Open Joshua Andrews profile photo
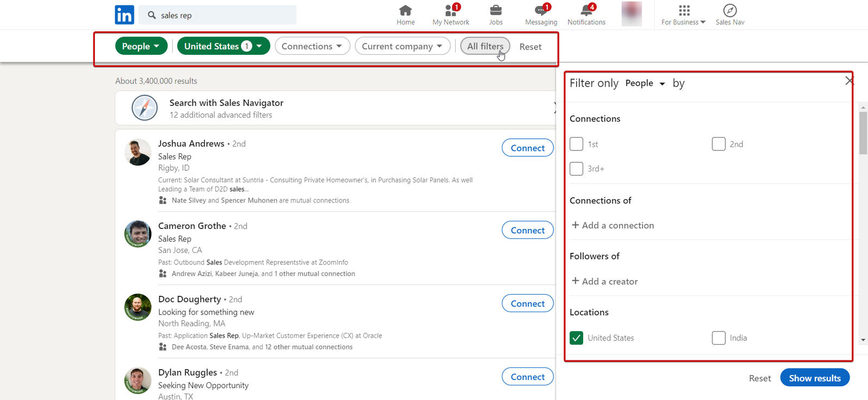The width and height of the screenshot is (868, 400). click(x=138, y=152)
